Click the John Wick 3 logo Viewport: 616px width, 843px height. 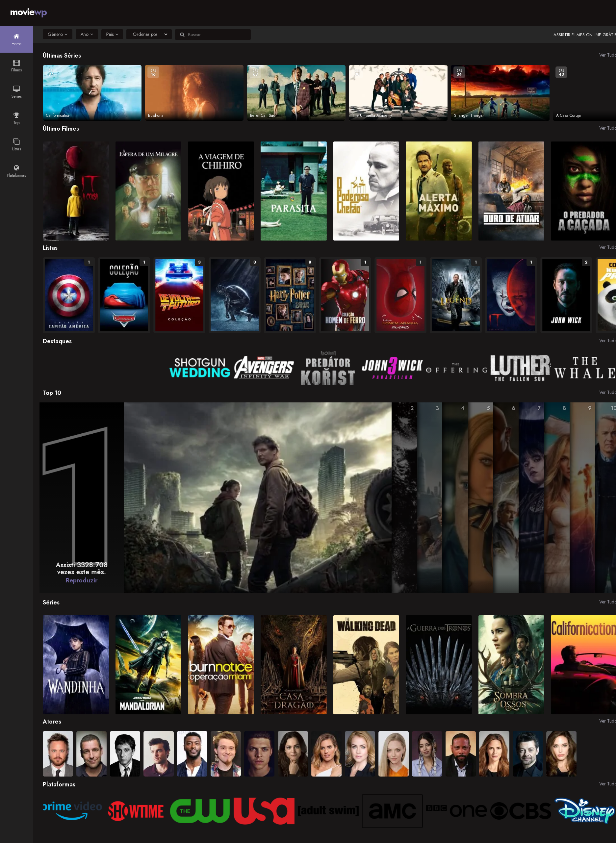tap(392, 368)
